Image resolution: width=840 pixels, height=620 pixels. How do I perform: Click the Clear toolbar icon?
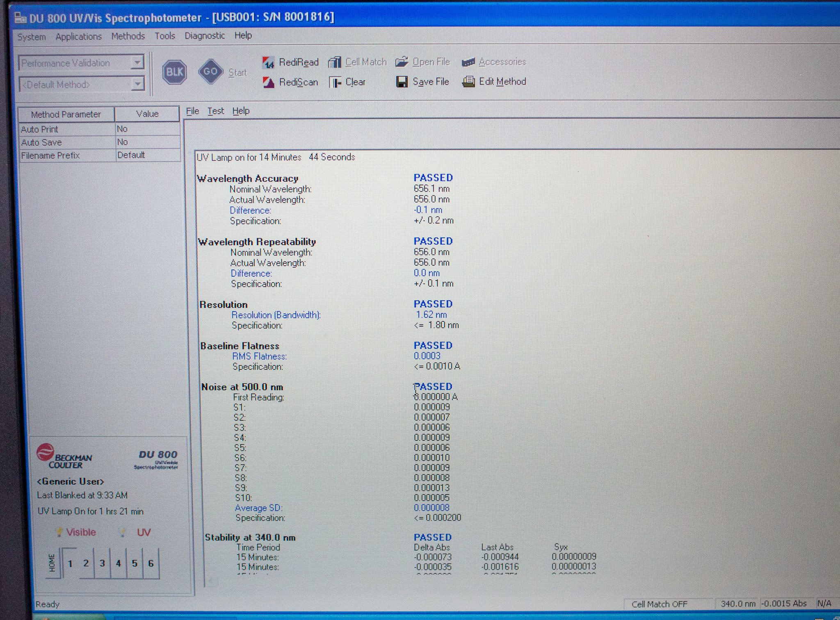(x=335, y=82)
